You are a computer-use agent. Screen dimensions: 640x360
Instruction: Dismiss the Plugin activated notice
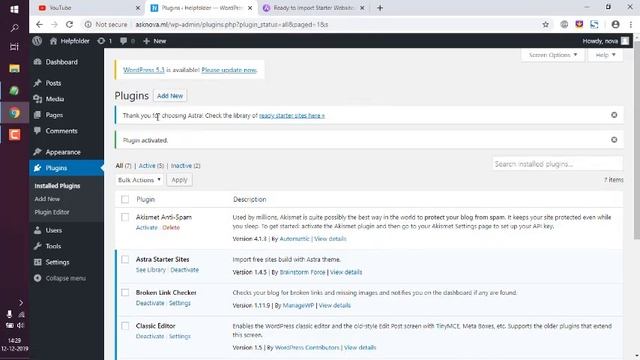point(614,140)
